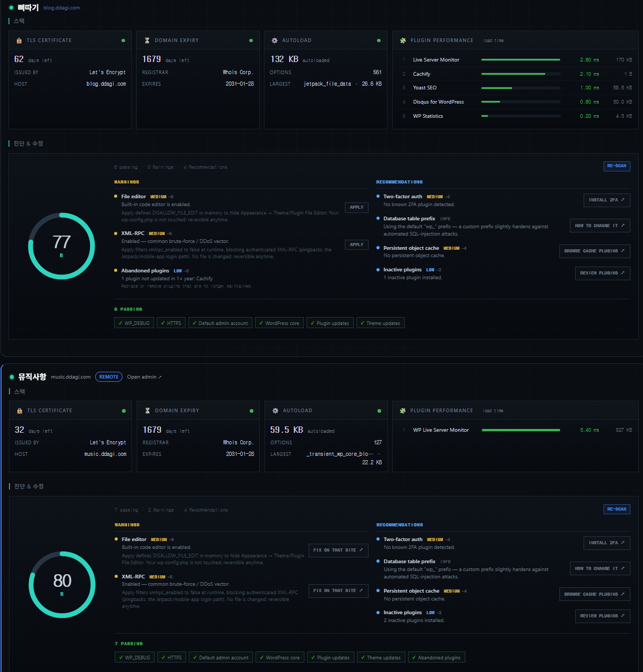Screen dimensions: 643x672
Task: Click green status dot on blog.ddagi.com TLS Certificate card
Action: coord(124,40)
